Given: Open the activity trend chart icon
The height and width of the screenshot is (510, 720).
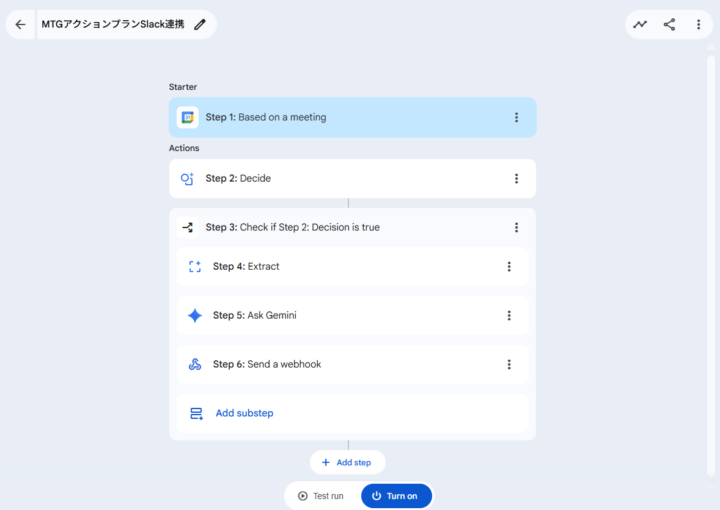Looking at the screenshot, I should pyautogui.click(x=640, y=24).
